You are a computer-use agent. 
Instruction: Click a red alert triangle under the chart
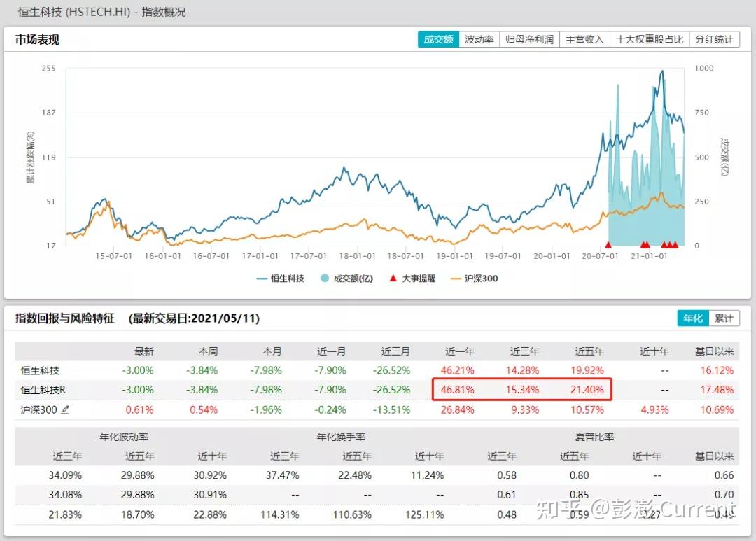608,244
